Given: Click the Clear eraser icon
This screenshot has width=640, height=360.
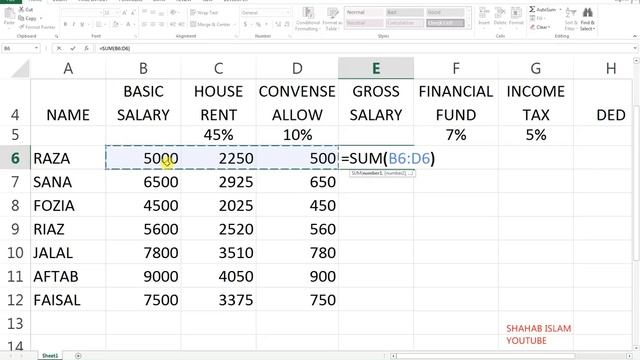Looking at the screenshot, I should coord(533,27).
